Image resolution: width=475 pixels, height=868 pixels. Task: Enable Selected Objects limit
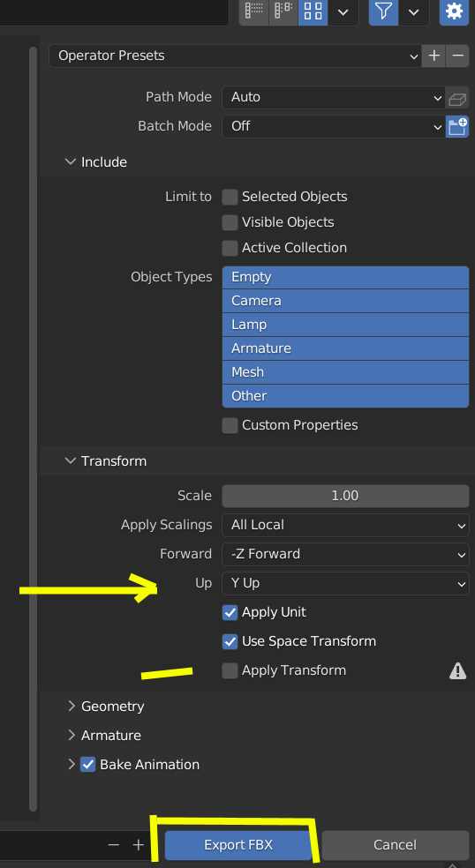[230, 197]
